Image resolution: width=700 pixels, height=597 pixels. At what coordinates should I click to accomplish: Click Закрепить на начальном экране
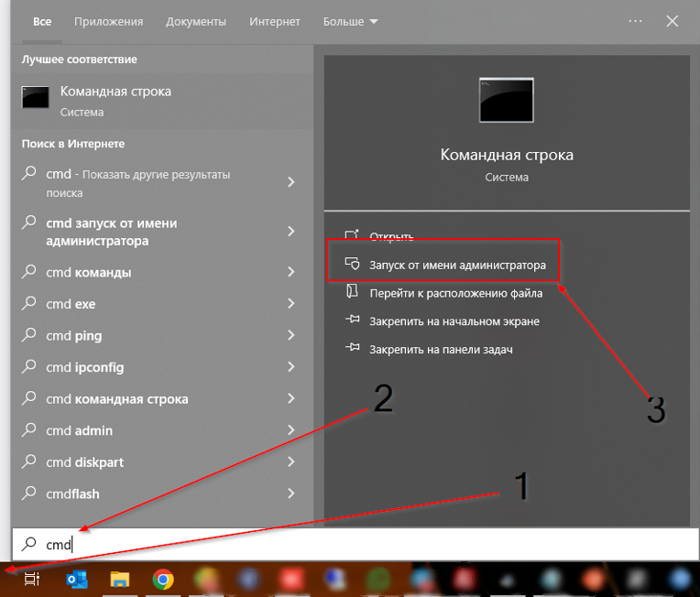click(454, 321)
